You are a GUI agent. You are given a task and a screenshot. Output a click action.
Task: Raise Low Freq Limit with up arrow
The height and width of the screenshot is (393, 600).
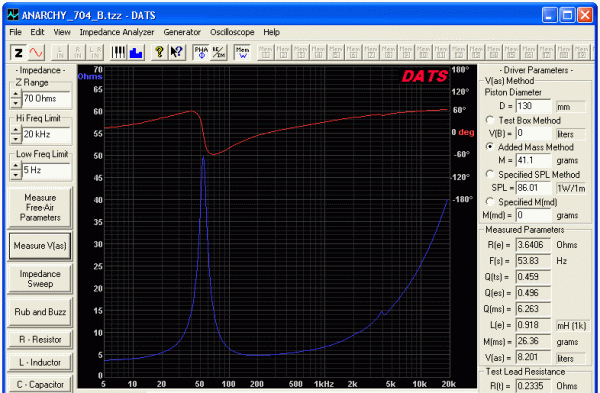click(15, 166)
